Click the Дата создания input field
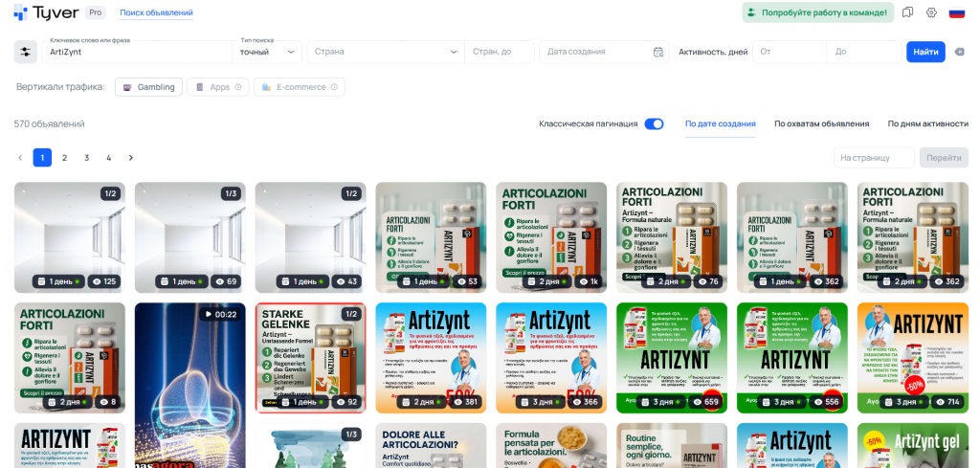Screen dimensions: 980x468 pyautogui.click(x=604, y=52)
